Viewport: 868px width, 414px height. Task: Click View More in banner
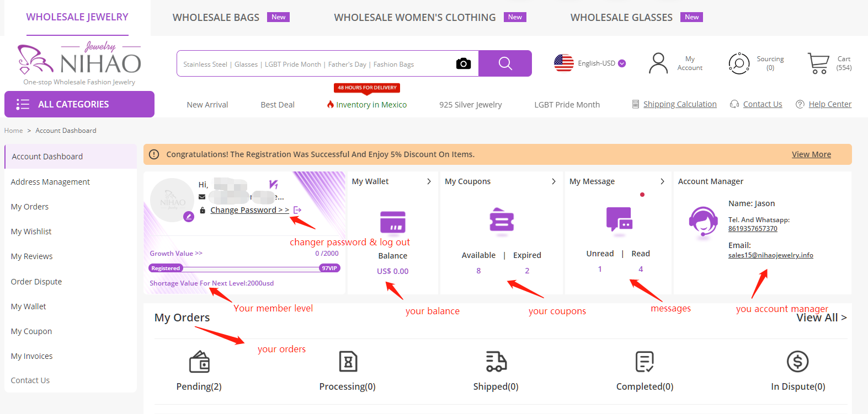coord(811,154)
